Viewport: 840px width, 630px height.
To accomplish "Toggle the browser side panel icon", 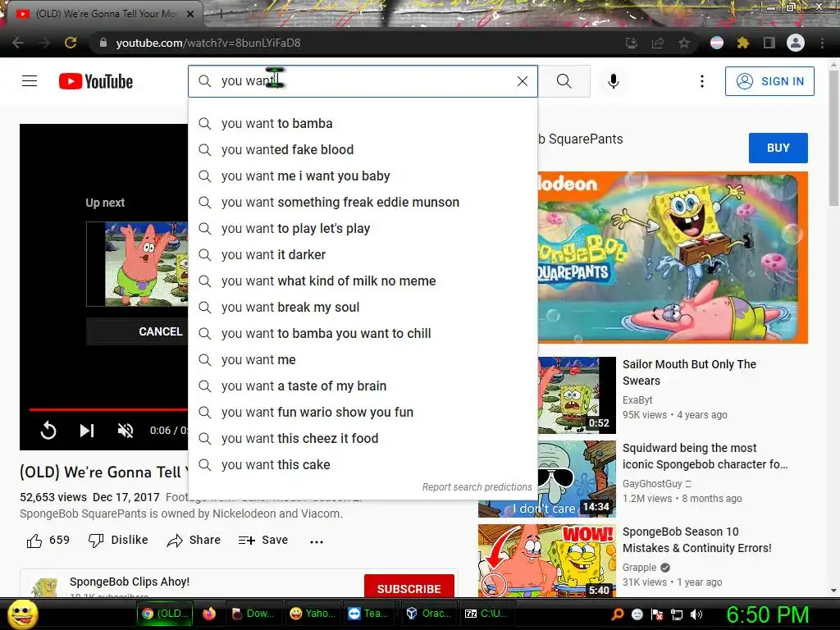I will (x=769, y=43).
